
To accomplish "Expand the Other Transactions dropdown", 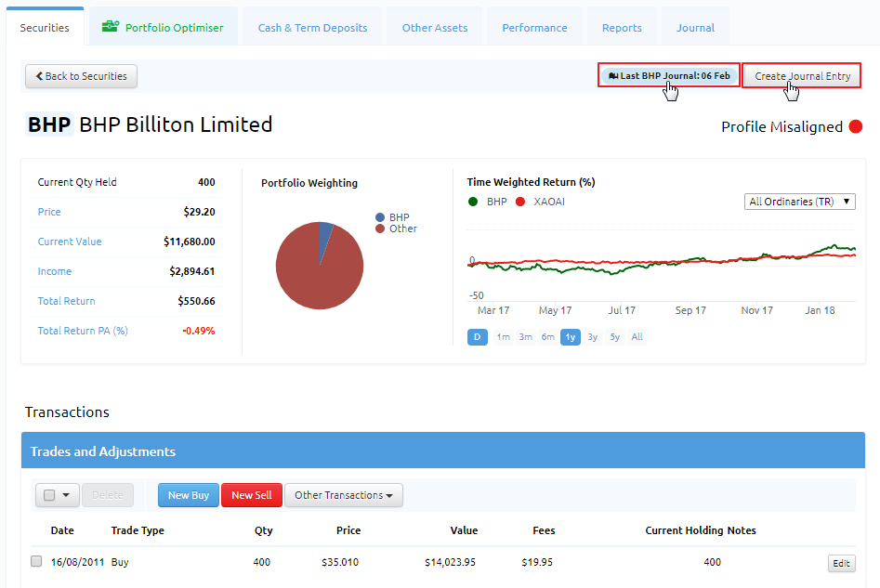I will click(x=344, y=495).
